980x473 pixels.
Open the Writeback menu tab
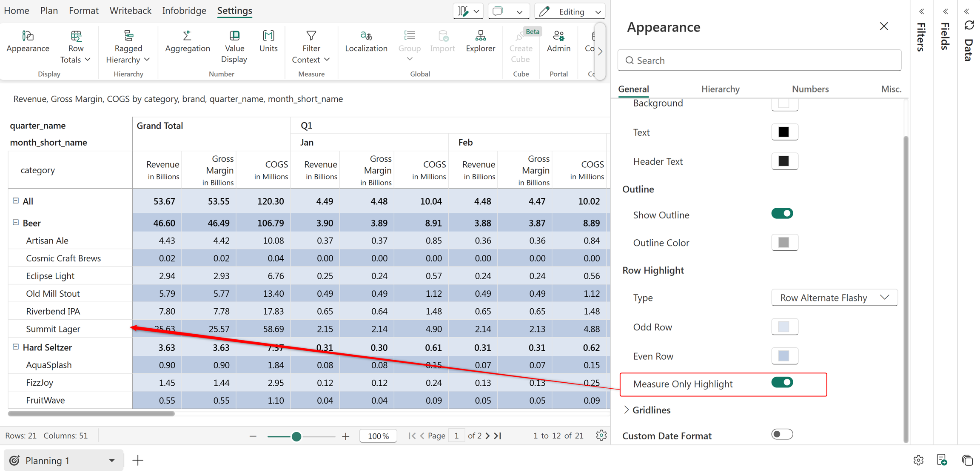[130, 11]
